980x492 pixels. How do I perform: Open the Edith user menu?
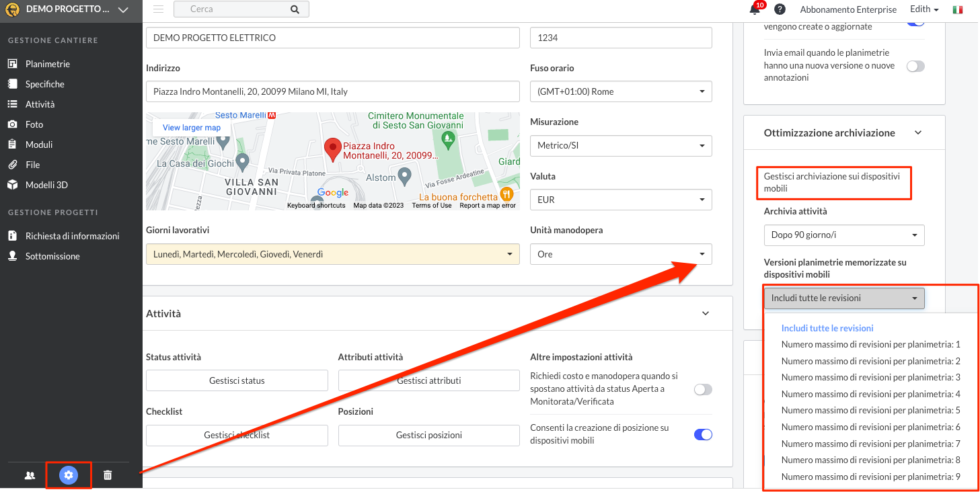[x=924, y=9]
